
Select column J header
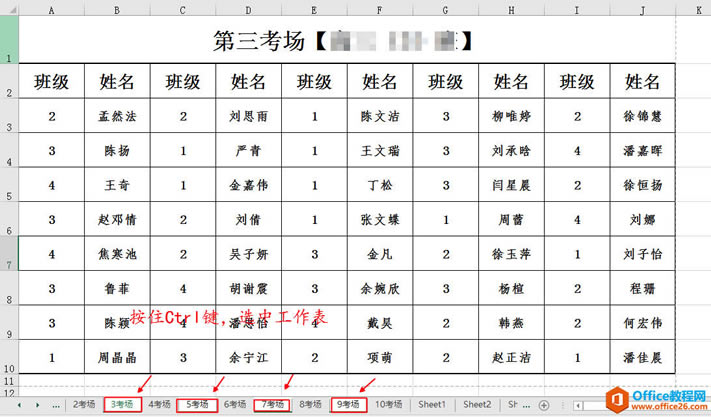tap(643, 10)
